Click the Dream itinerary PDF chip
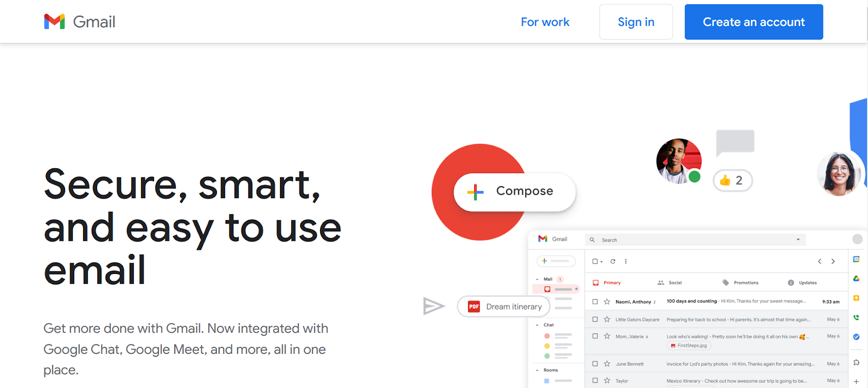This screenshot has width=868, height=388. (x=503, y=307)
